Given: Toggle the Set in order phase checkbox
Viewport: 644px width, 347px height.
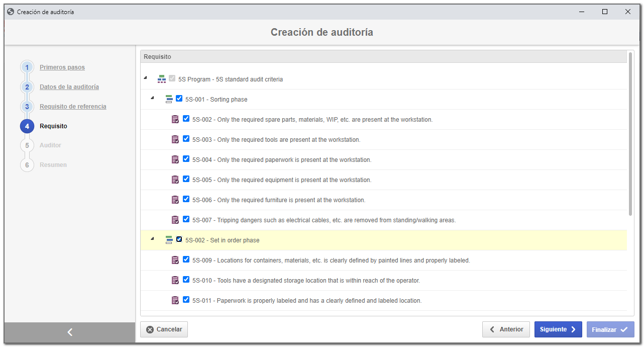Looking at the screenshot, I should pyautogui.click(x=179, y=239).
